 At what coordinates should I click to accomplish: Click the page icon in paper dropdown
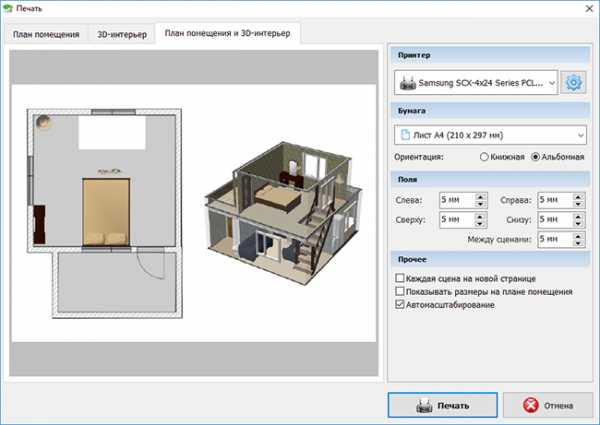coord(406,134)
